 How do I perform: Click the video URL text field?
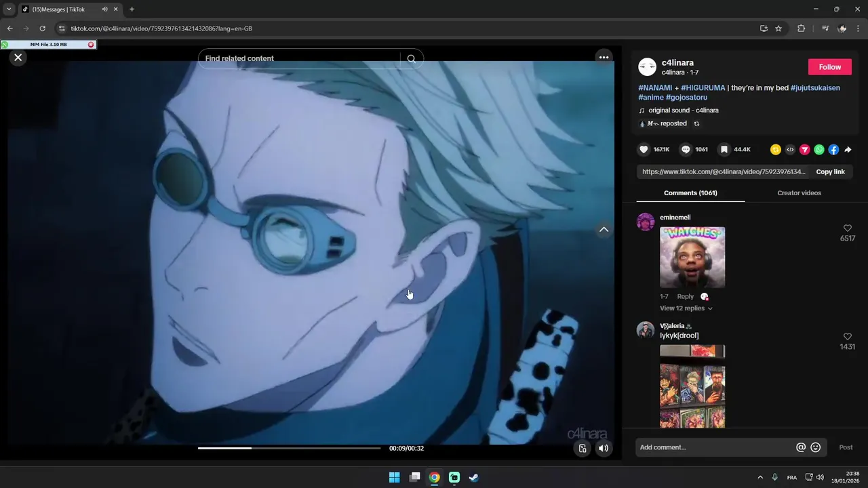(724, 172)
